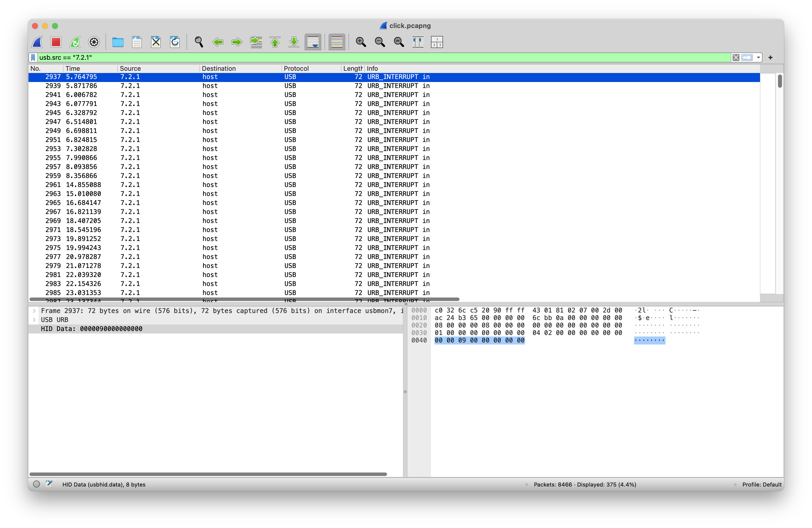812x528 pixels.
Task: Click hex row at offset 0000
Action: tap(528, 310)
